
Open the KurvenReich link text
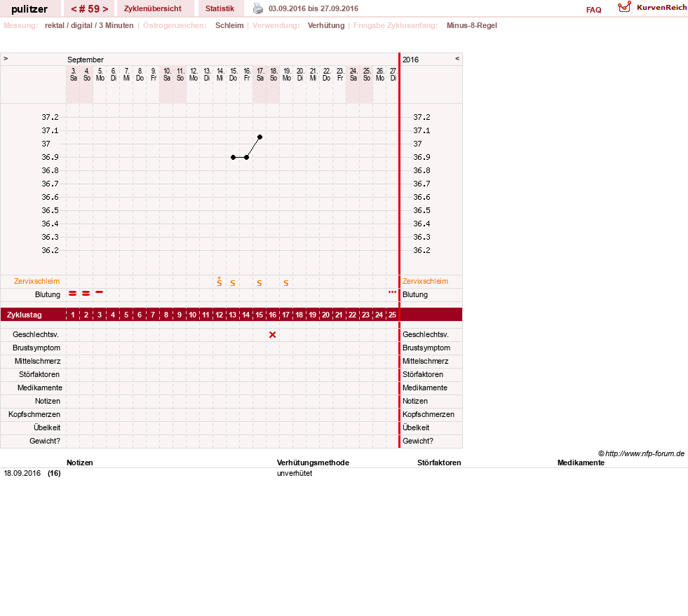click(661, 8)
